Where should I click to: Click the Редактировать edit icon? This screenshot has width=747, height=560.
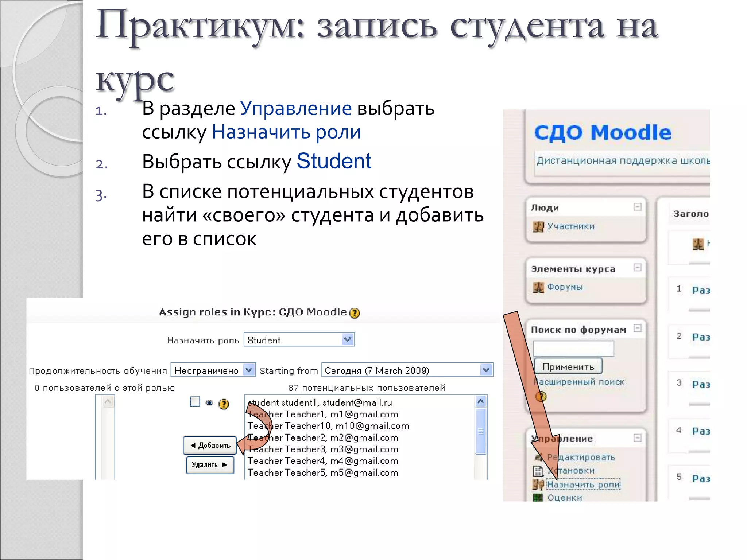coord(538,457)
